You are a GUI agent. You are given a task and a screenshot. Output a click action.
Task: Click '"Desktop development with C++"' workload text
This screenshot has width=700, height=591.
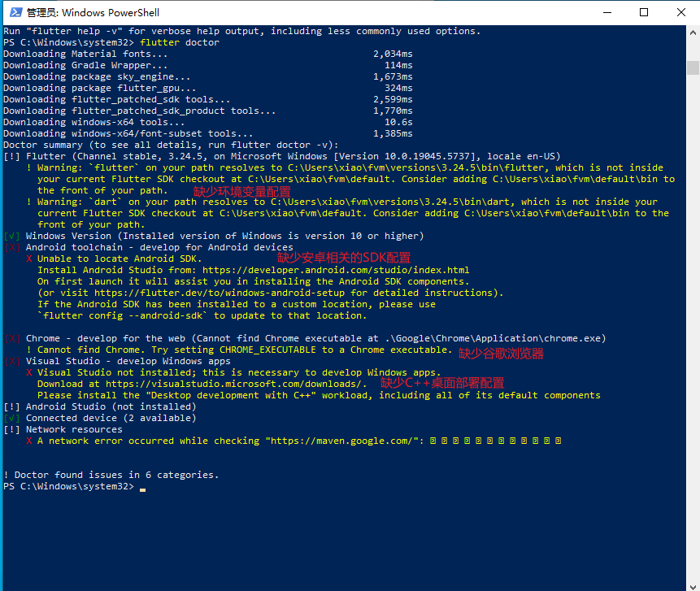click(x=231, y=395)
